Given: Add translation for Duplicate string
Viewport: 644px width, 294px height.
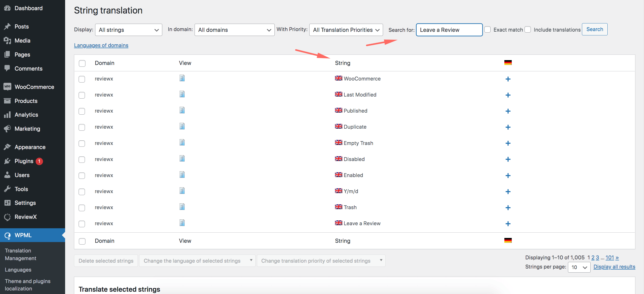Looking at the screenshot, I should pyautogui.click(x=508, y=127).
